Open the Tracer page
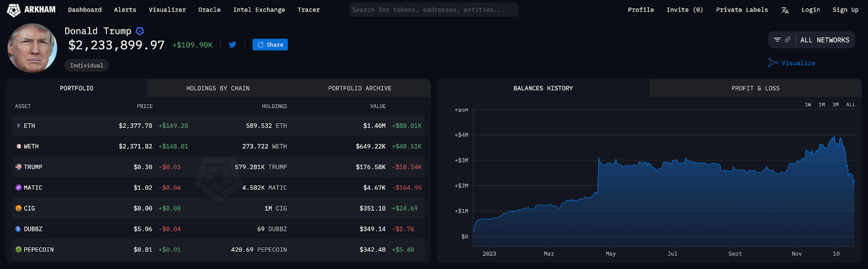 (309, 10)
